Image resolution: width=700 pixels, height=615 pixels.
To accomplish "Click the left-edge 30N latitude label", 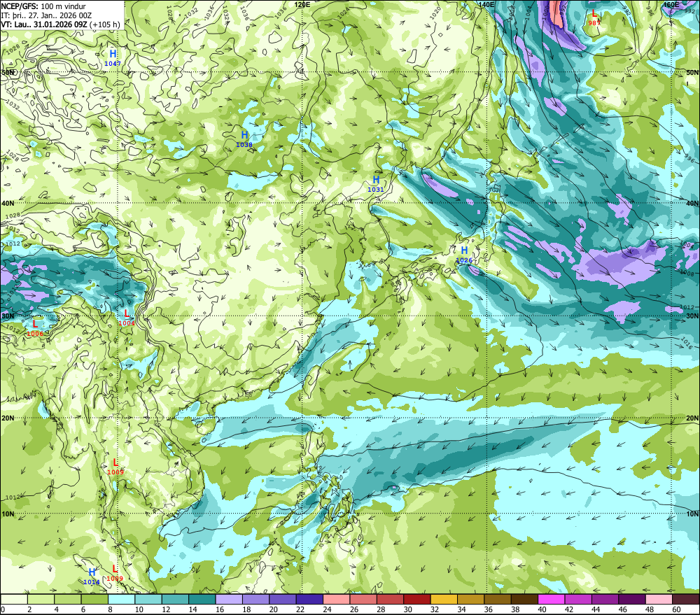I will [8, 316].
